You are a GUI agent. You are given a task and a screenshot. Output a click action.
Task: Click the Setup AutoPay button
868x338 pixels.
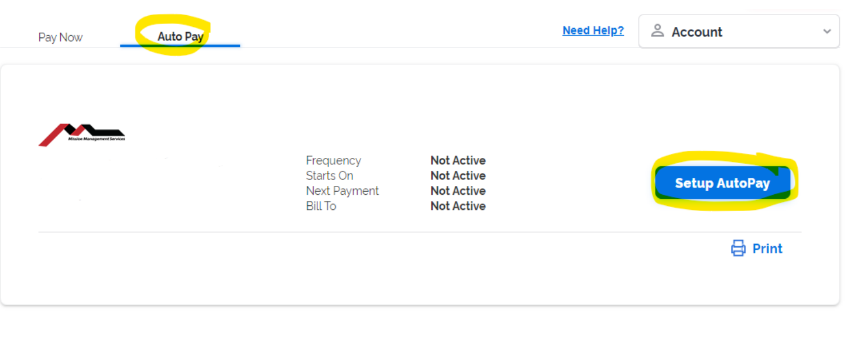(x=724, y=182)
